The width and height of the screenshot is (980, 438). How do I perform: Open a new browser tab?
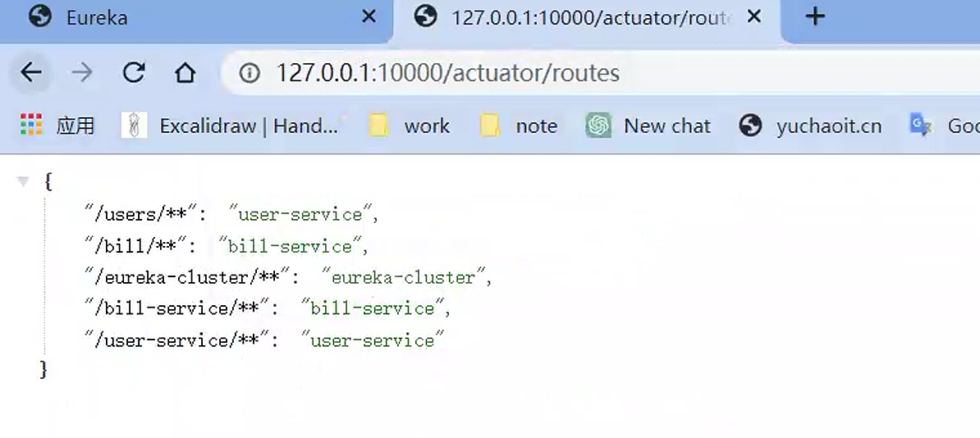[x=814, y=16]
